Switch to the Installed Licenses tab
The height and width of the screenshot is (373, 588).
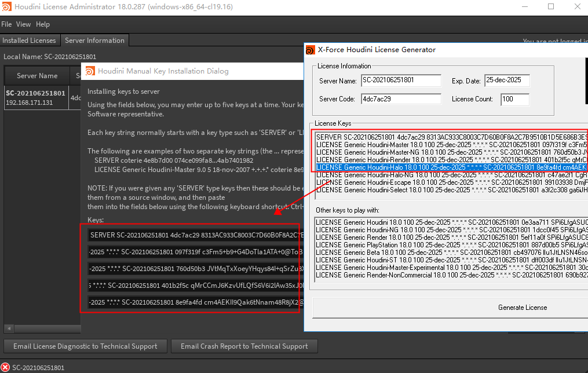[x=29, y=41]
